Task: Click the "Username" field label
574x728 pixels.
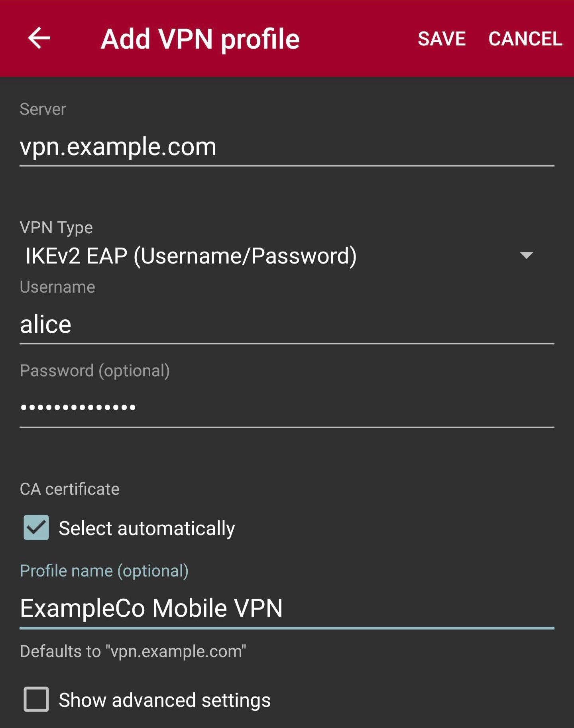Action: (x=57, y=287)
